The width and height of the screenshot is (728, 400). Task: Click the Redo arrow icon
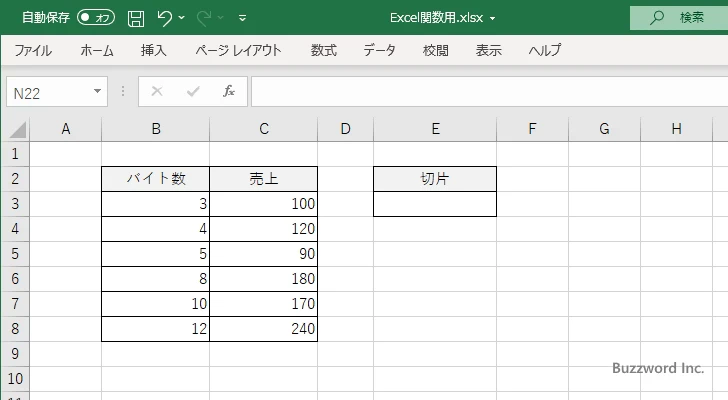pos(204,18)
